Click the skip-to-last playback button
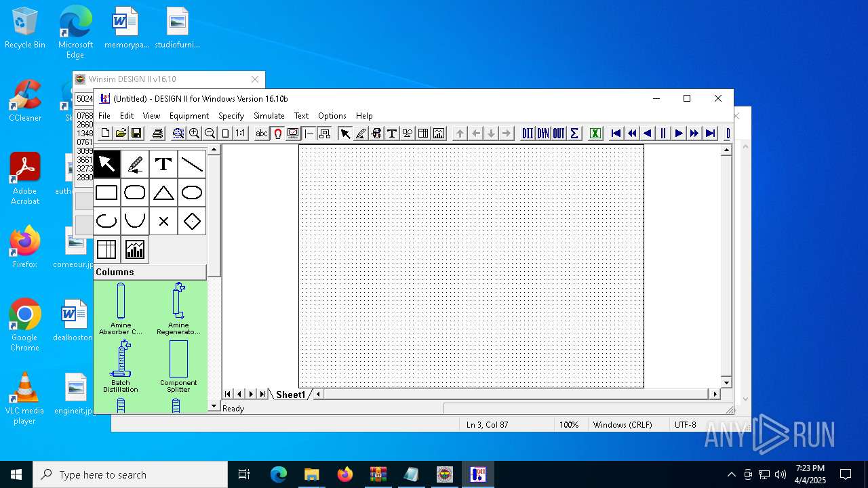Image resolution: width=868 pixels, height=488 pixels. (x=710, y=134)
